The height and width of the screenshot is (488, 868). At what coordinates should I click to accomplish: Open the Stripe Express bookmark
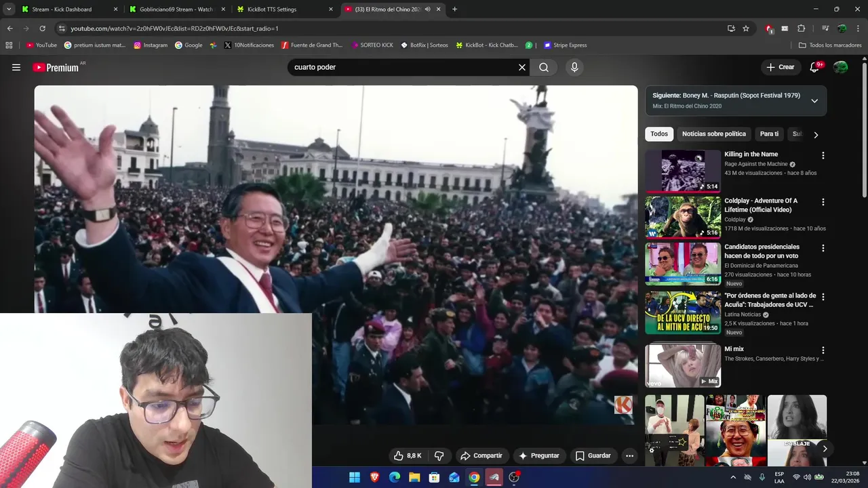tap(565, 45)
